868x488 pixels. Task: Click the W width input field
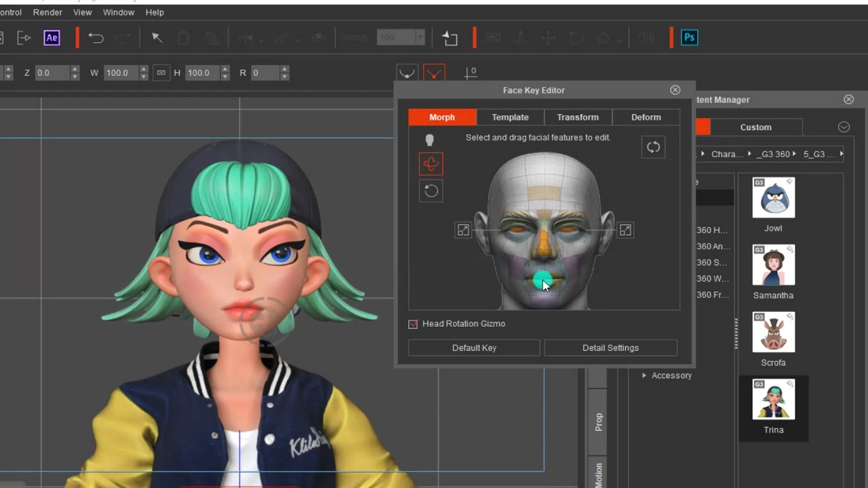click(x=120, y=73)
